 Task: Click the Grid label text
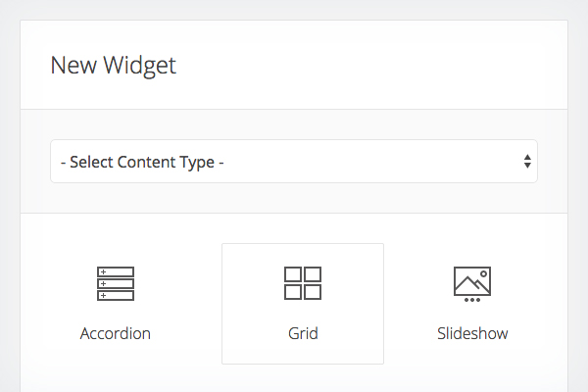(303, 333)
